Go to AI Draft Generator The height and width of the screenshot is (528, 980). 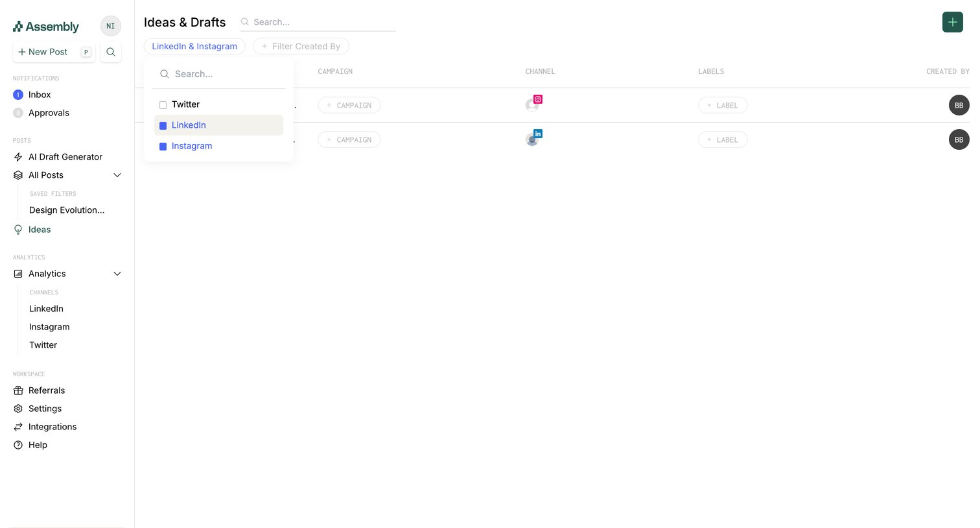pyautogui.click(x=65, y=157)
